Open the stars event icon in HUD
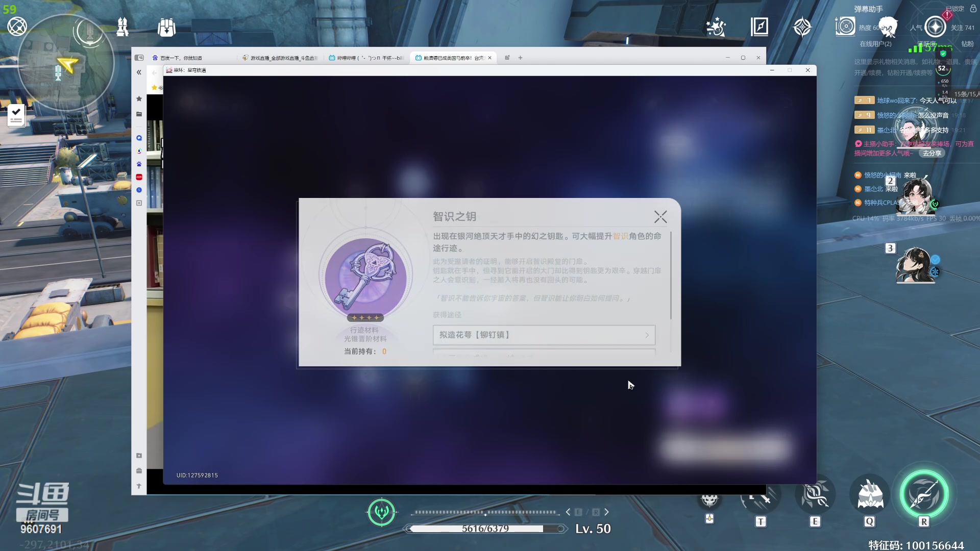This screenshot has width=980, height=551. 716,27
